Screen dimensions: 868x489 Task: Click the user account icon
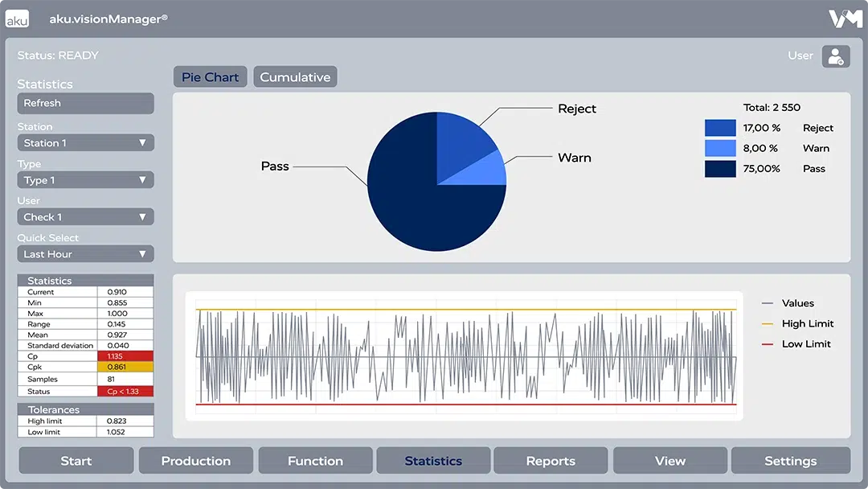tap(835, 56)
